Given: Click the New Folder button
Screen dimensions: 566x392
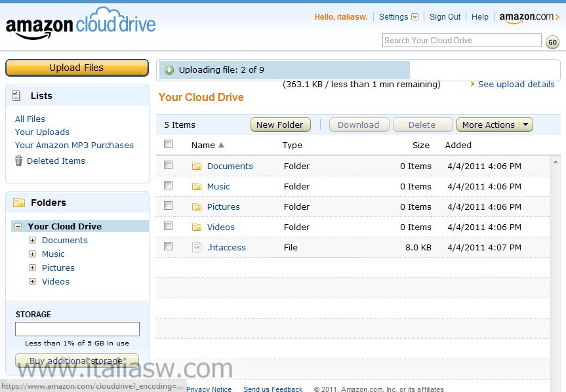Looking at the screenshot, I should tap(281, 125).
